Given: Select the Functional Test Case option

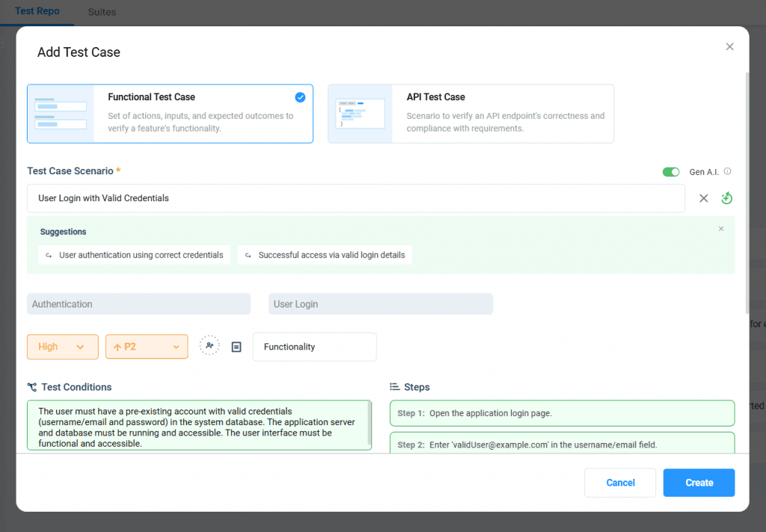Looking at the screenshot, I should click(170, 113).
